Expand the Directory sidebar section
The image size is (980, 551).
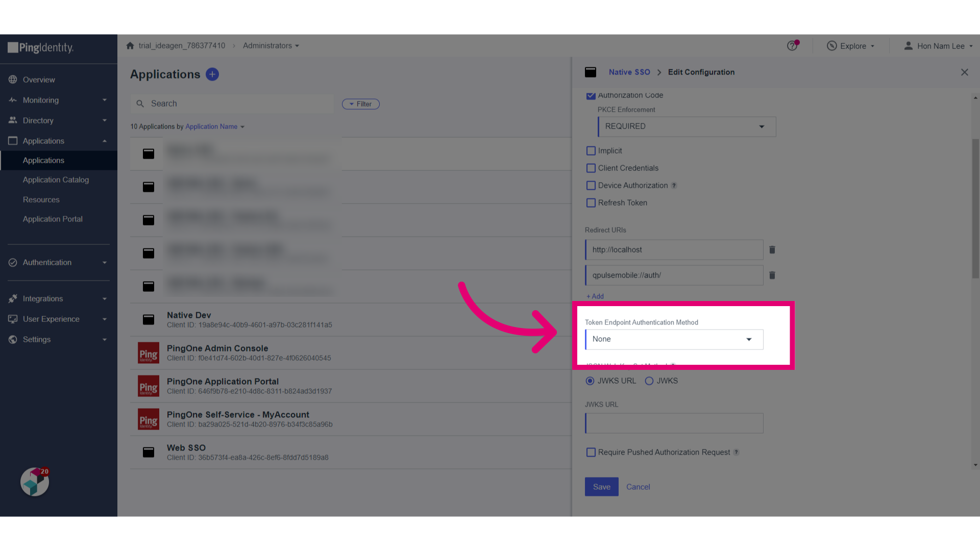[x=105, y=120]
